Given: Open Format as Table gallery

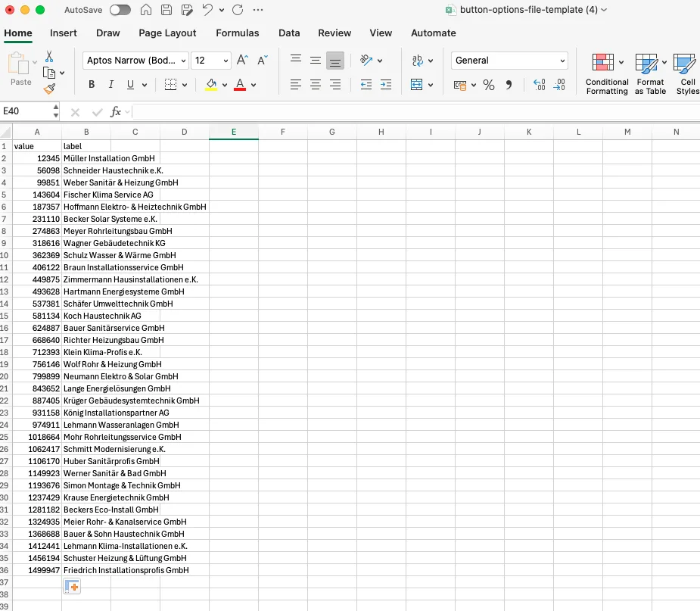Looking at the screenshot, I should pos(651,74).
